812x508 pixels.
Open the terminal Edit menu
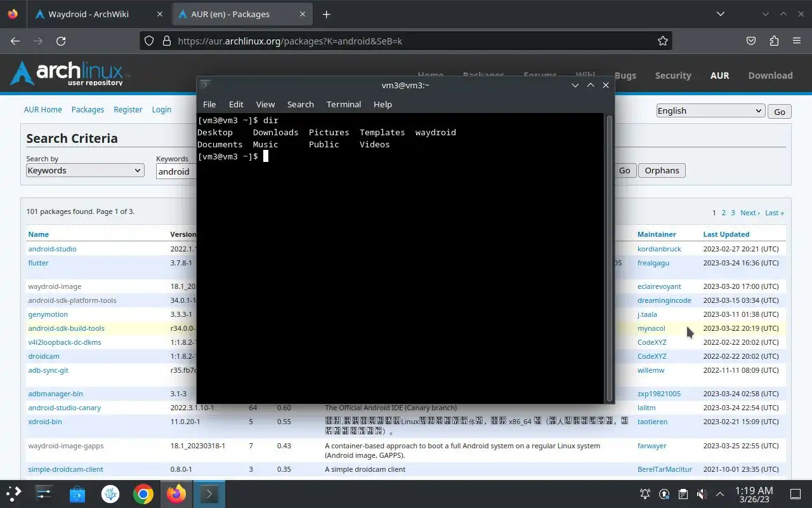pos(236,104)
